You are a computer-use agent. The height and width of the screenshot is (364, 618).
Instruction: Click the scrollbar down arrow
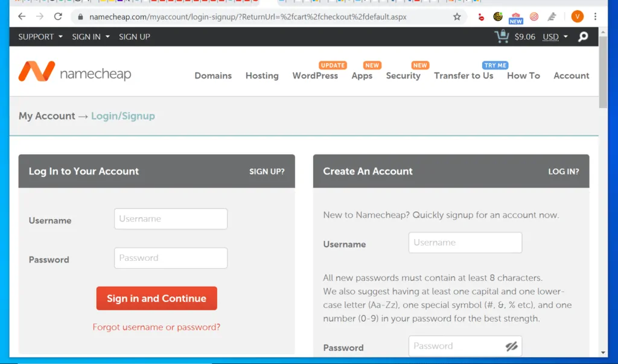coord(603,353)
